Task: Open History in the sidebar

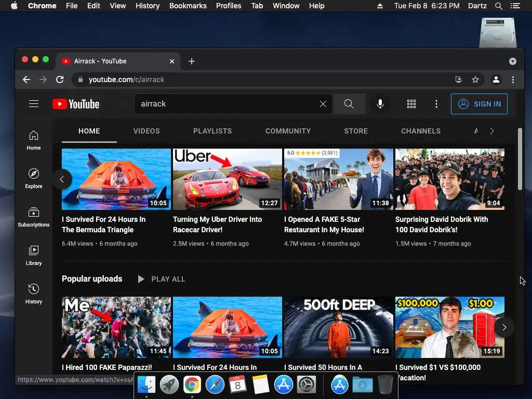Action: (x=34, y=294)
